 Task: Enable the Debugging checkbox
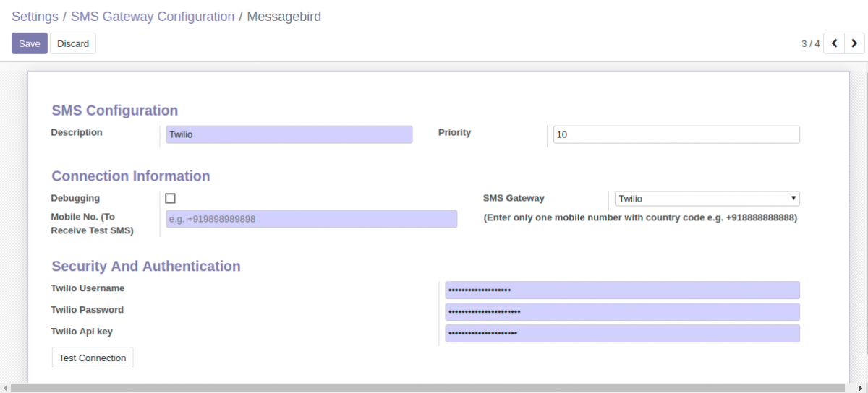click(171, 198)
